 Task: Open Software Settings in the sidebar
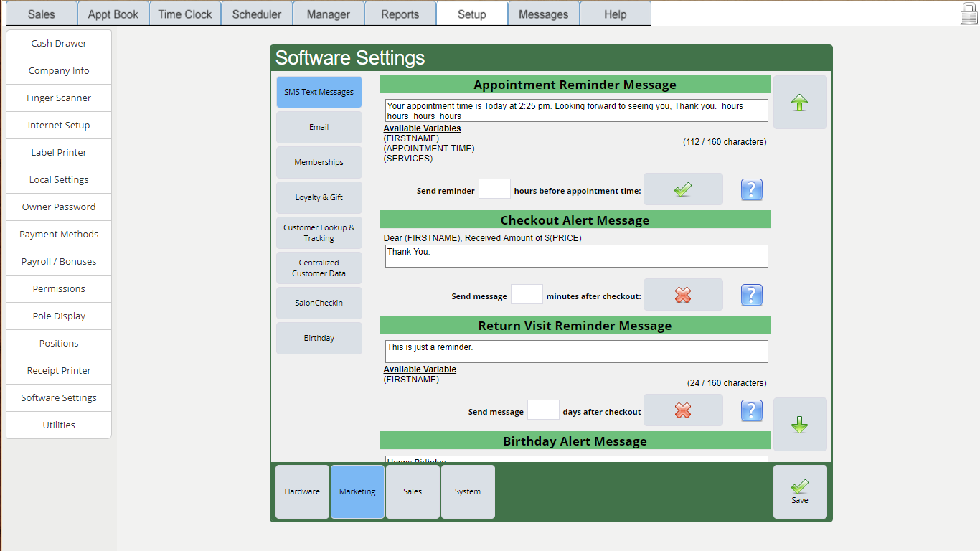(59, 398)
